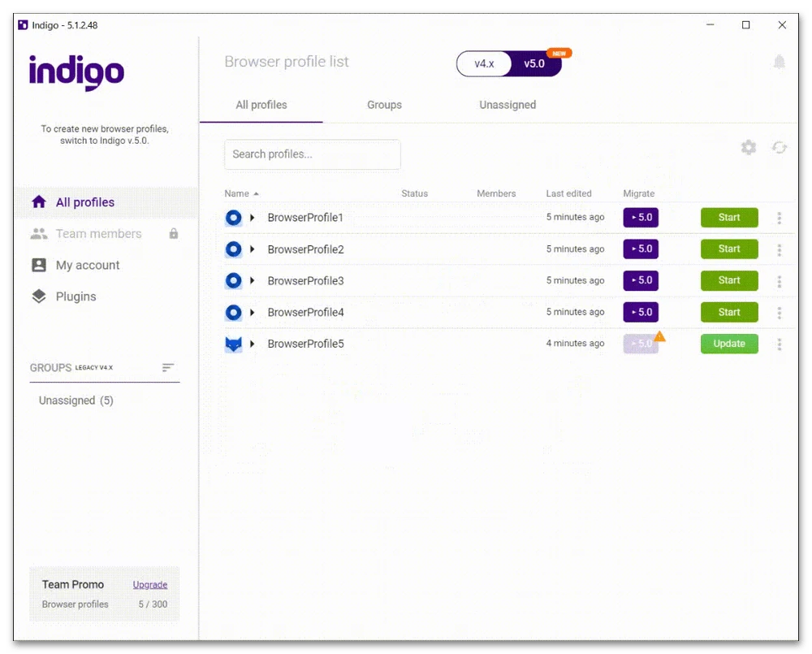The width and height of the screenshot is (812, 654).
Task: Sort by Name column arrow
Action: click(x=256, y=194)
